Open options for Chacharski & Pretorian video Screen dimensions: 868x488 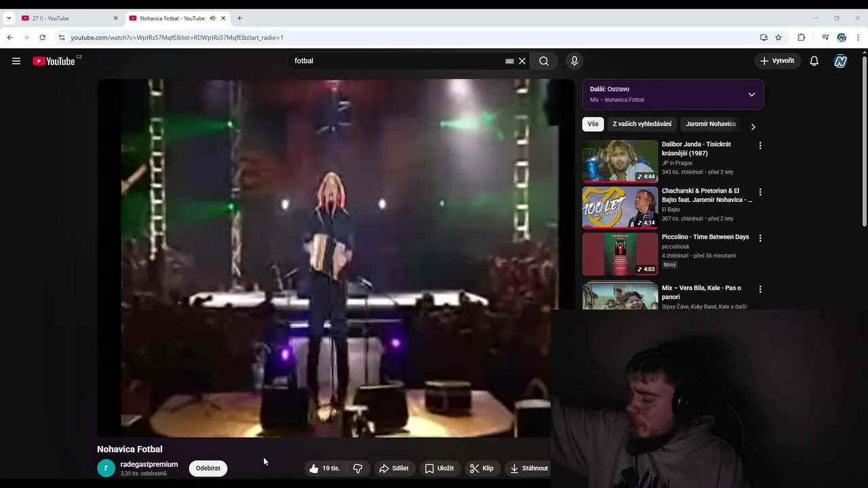760,192
